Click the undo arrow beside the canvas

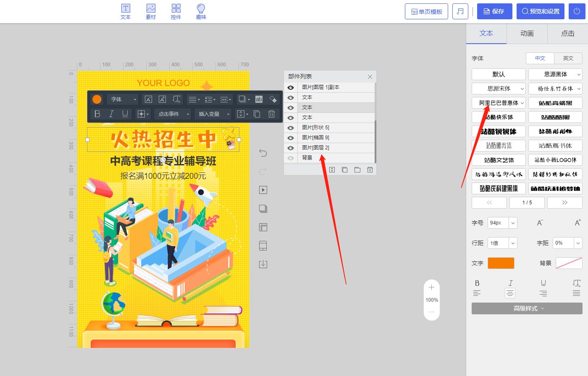click(x=263, y=153)
